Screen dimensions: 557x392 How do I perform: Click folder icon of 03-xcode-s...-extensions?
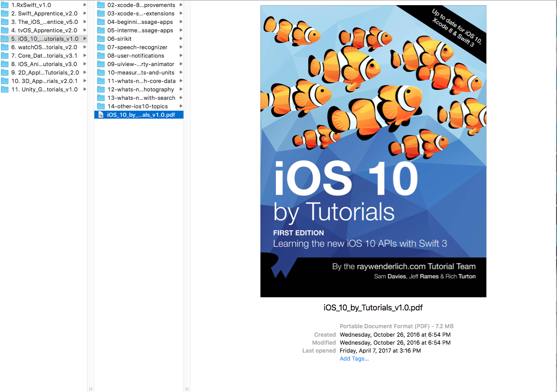[x=101, y=14]
